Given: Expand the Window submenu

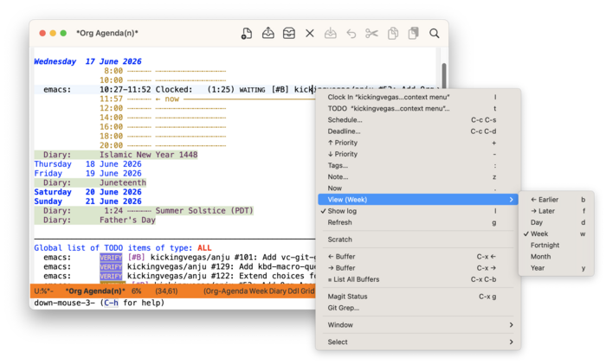Looking at the screenshot, I should 418,325.
